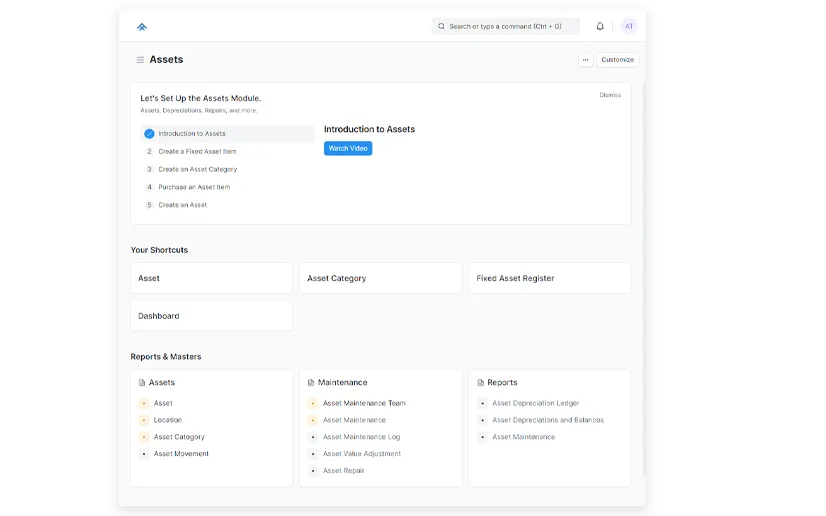Click the Maintenance card document icon
The width and height of the screenshot is (826, 516).
click(311, 383)
